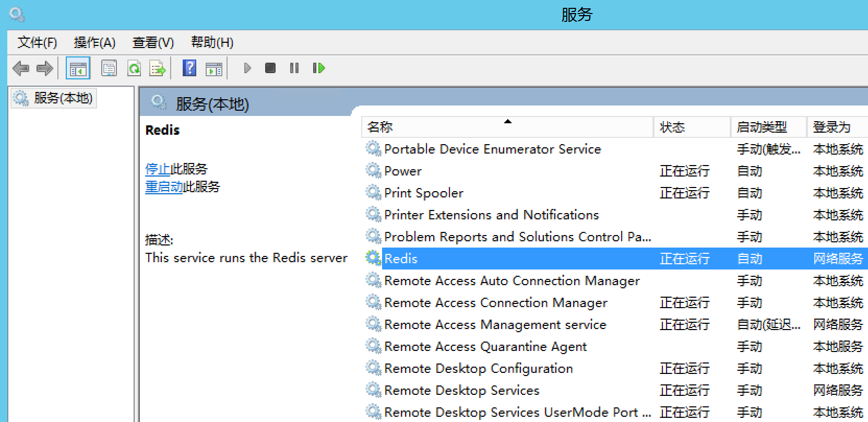
Task: Click 自动(延迟... startup type of Remote Access Management
Action: click(768, 324)
